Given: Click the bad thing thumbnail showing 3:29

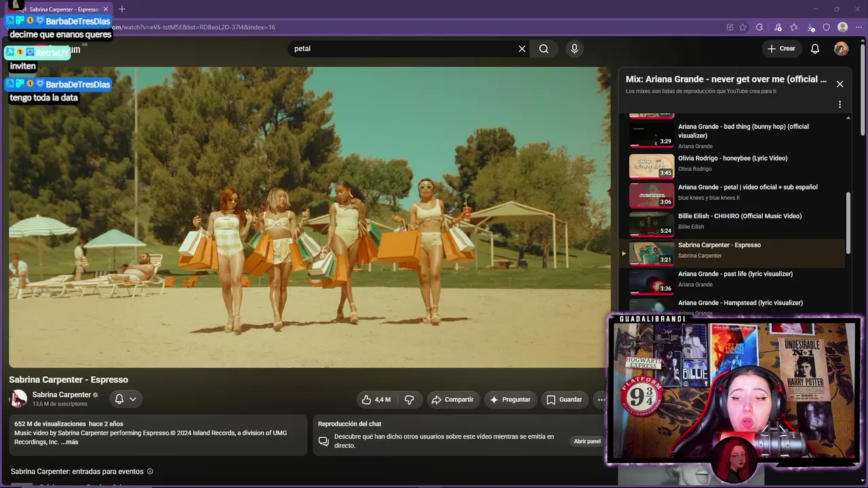Looking at the screenshot, I should [x=652, y=136].
